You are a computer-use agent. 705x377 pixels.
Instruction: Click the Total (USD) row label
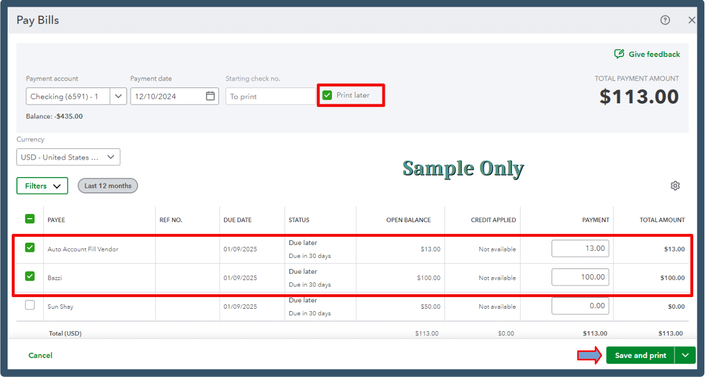[65, 333]
